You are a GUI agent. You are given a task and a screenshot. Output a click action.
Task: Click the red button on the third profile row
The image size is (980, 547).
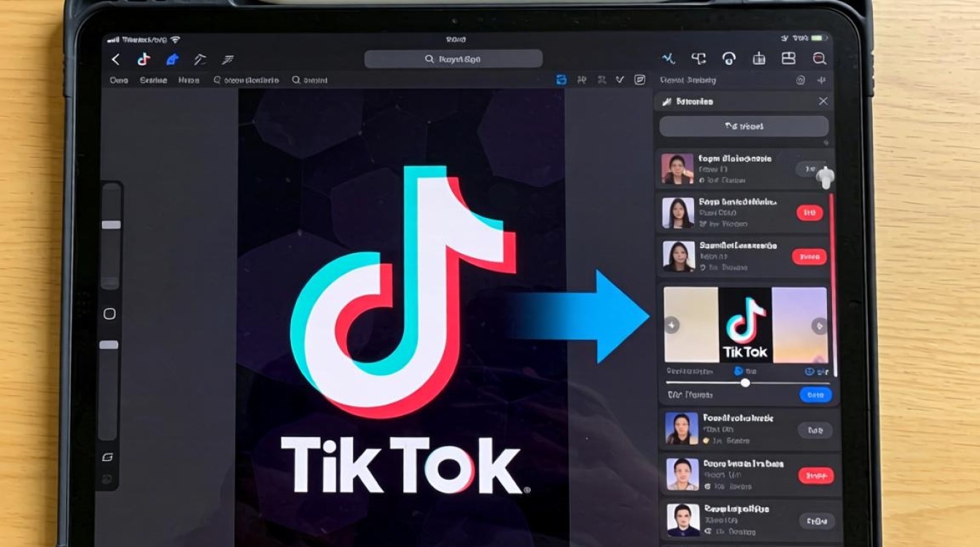point(809,257)
